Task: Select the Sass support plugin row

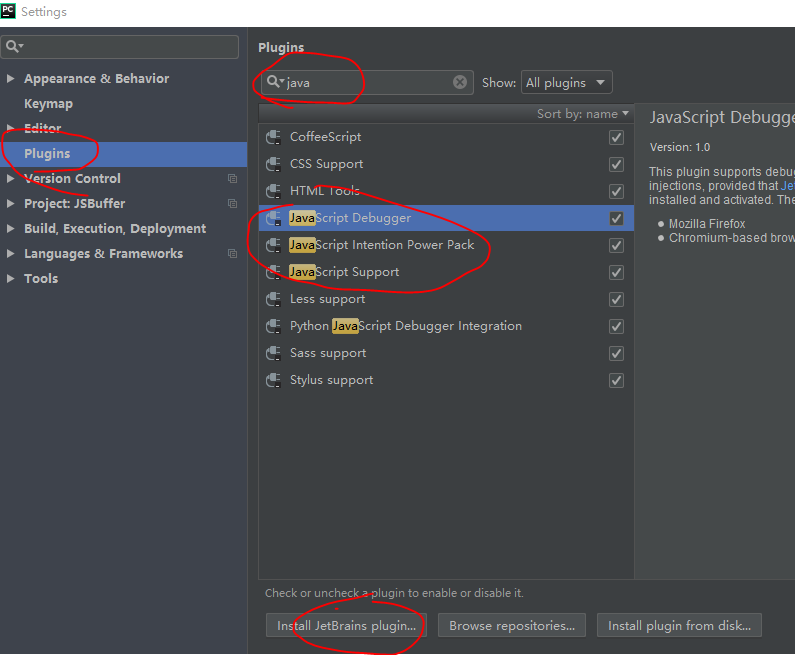Action: 446,353
